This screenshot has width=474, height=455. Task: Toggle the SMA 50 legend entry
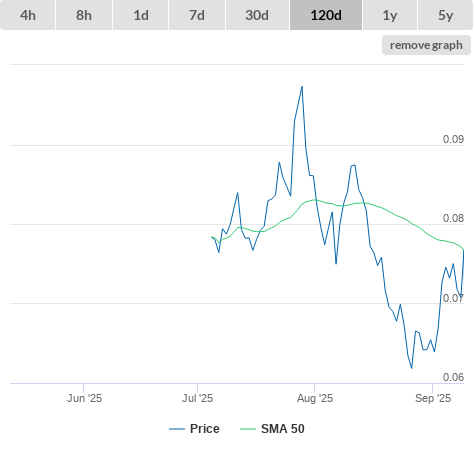272,429
